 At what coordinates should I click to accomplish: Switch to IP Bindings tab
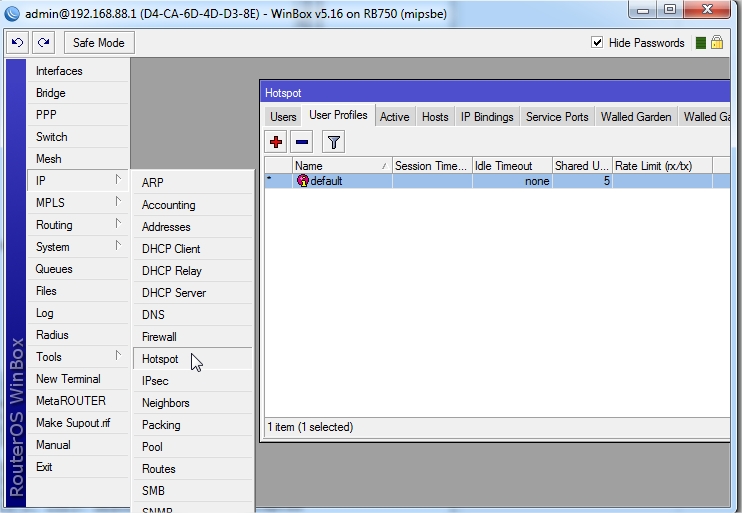tap(487, 117)
